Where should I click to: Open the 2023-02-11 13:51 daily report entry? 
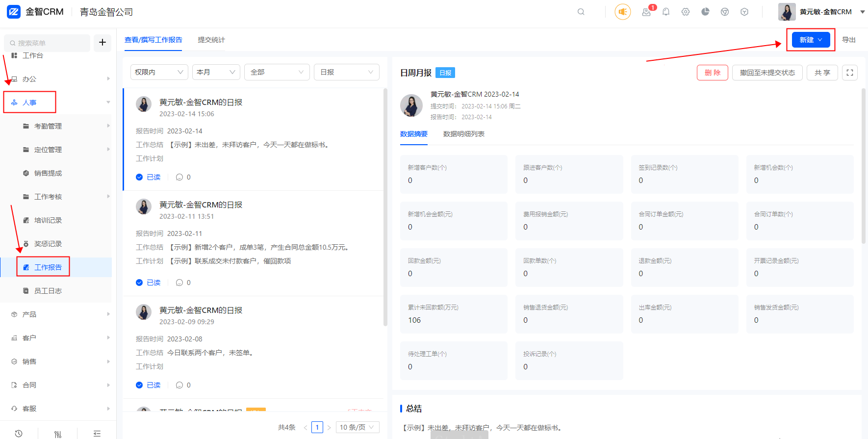coord(253,243)
